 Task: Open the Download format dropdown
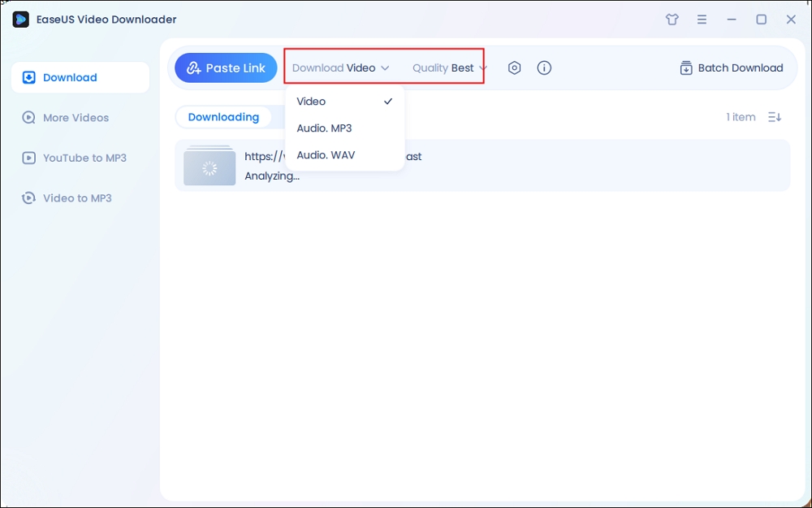(341, 68)
